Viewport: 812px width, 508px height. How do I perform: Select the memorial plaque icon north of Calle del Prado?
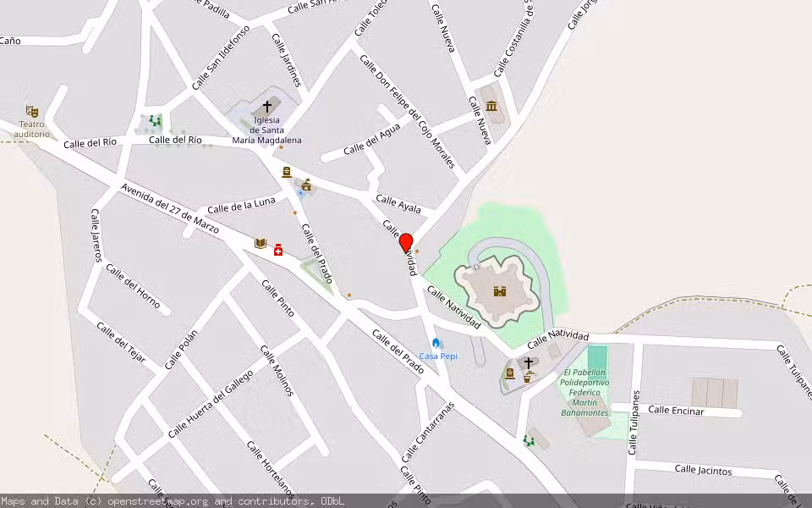click(287, 172)
